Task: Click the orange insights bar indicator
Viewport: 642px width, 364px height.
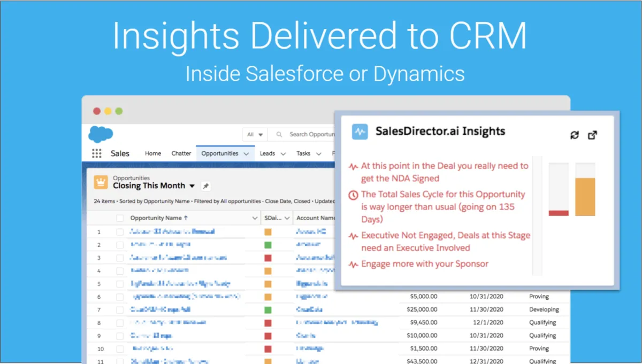Action: coord(585,197)
